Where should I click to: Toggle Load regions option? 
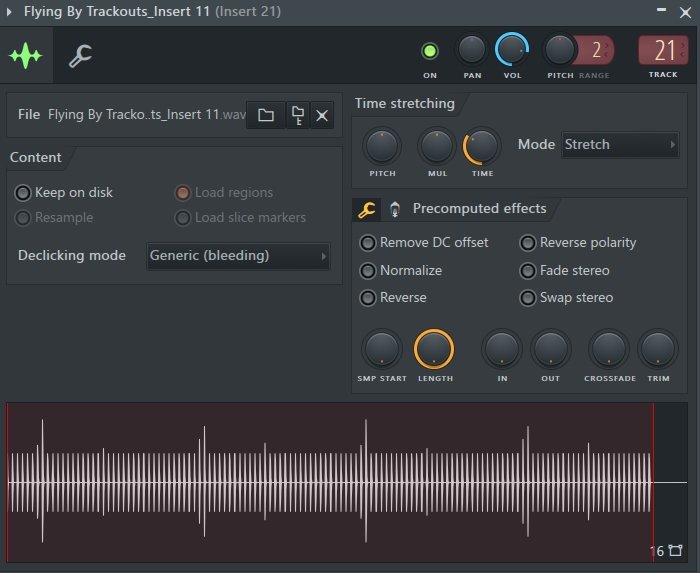point(224,192)
